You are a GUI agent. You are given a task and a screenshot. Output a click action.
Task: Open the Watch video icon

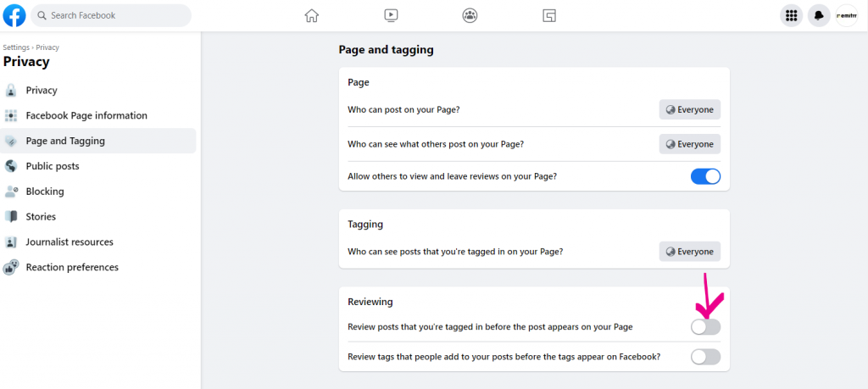[391, 15]
